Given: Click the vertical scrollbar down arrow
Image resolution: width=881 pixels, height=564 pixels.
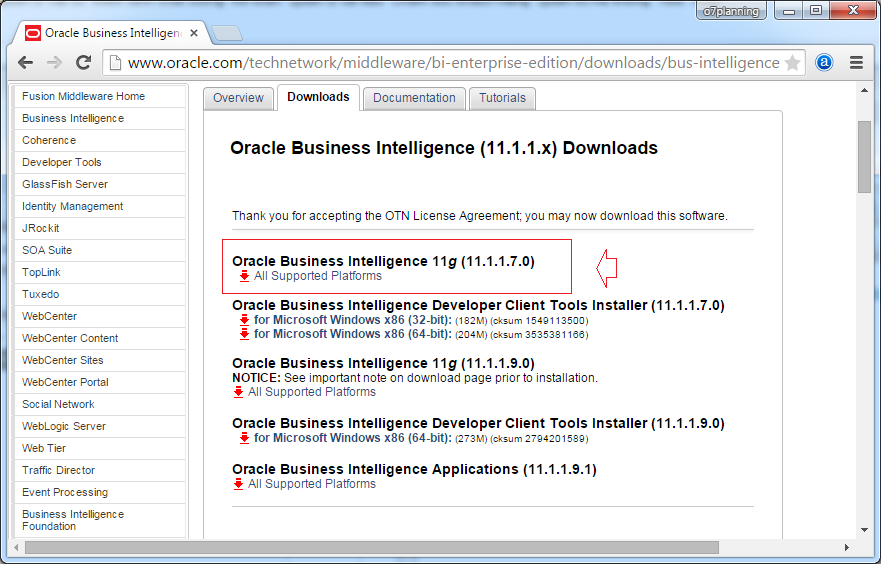Looking at the screenshot, I should coord(864,530).
